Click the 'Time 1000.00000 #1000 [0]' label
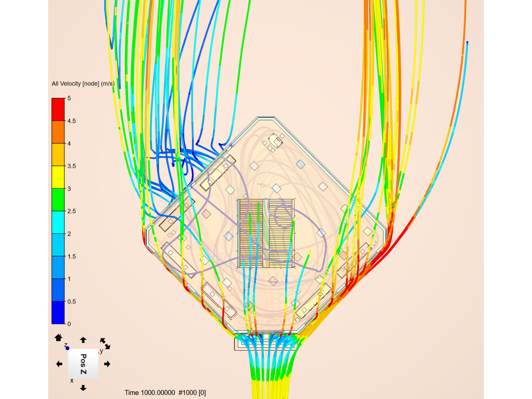The height and width of the screenshot is (399, 532). coord(165,393)
